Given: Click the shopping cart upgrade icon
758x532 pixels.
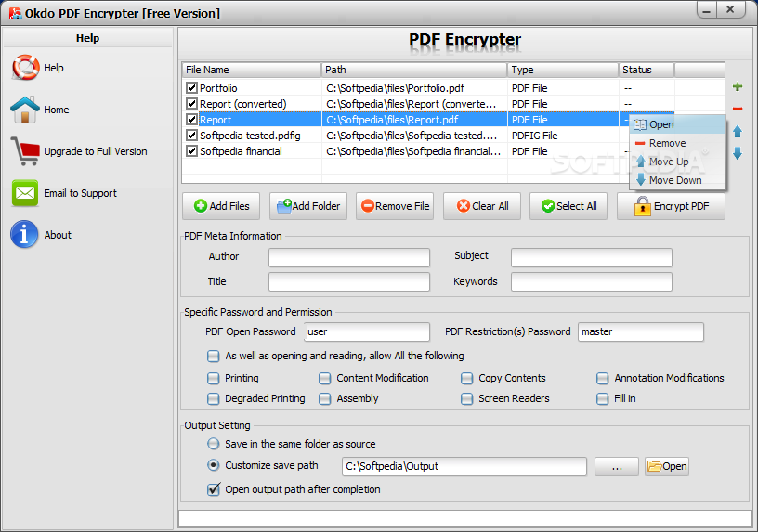Looking at the screenshot, I should 25,150.
